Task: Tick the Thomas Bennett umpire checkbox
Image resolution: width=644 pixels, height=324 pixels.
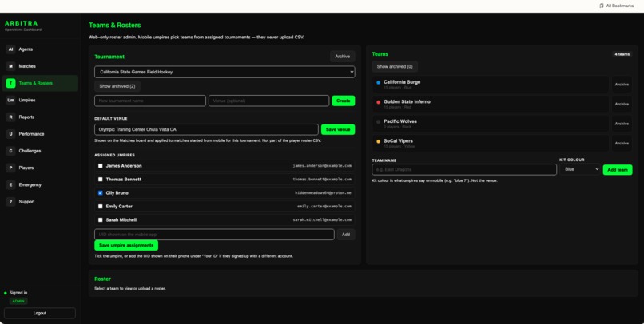Action: [x=100, y=180]
